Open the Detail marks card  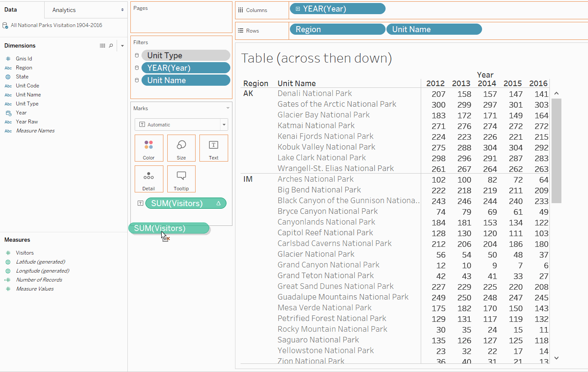(149, 179)
